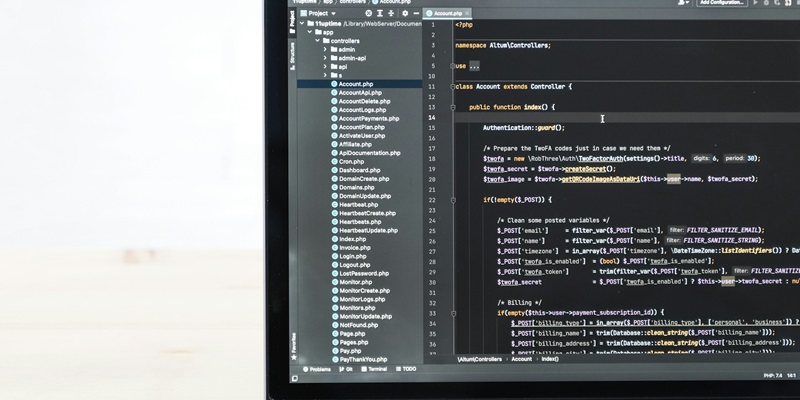Expand the admin folder
The height and width of the screenshot is (400, 800).
pyautogui.click(x=325, y=49)
